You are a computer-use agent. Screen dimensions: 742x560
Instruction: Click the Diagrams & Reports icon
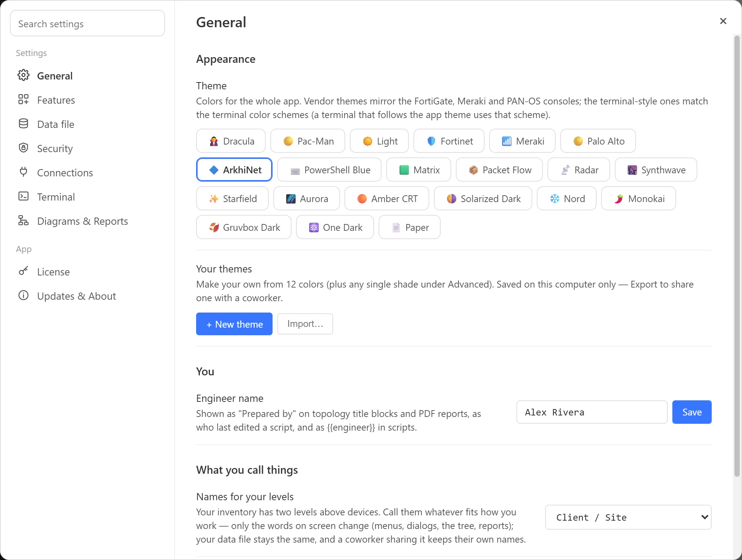(23, 221)
